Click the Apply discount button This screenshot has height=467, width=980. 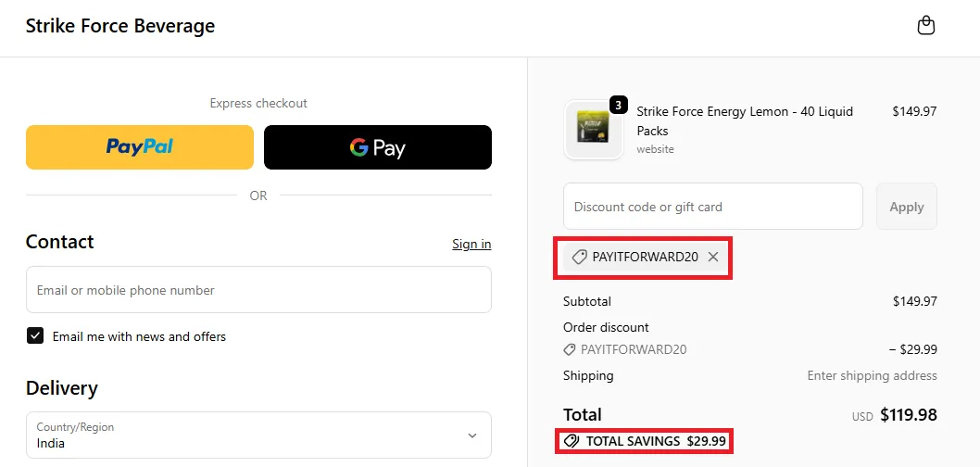pyautogui.click(x=906, y=207)
